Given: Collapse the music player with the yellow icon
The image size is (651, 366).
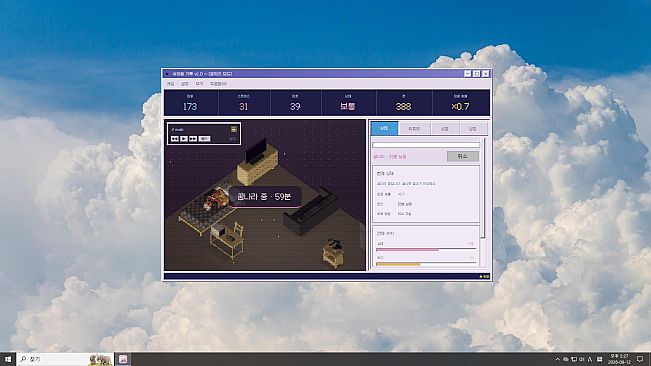Looking at the screenshot, I should coord(234,129).
